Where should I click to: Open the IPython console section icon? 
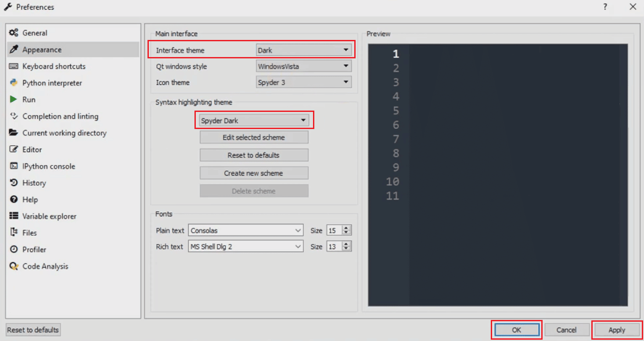coord(14,166)
